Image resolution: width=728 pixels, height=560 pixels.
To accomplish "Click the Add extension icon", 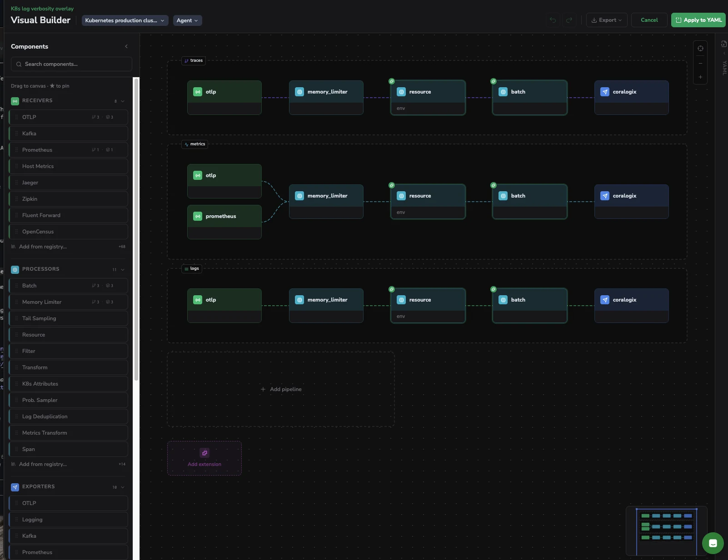I will pos(204,453).
